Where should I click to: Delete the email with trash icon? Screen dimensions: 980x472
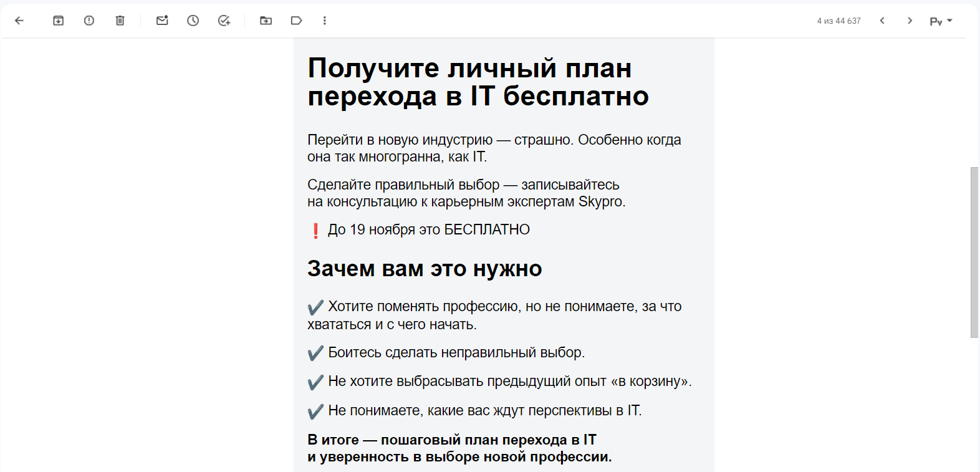click(120, 21)
